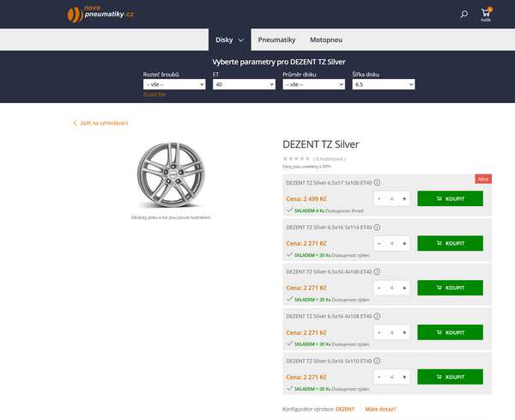Decrease quantity for 6.5x16 5x110 wheel

pyautogui.click(x=379, y=377)
